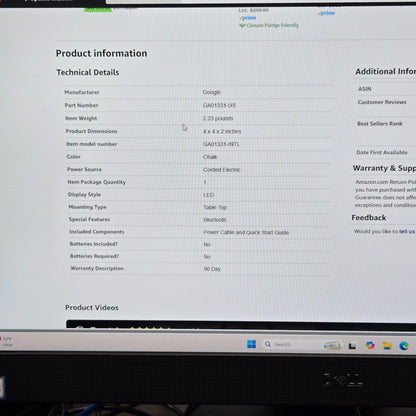Open the weather widget on the taskbar
The width and height of the screenshot is (416, 416).
7,341
